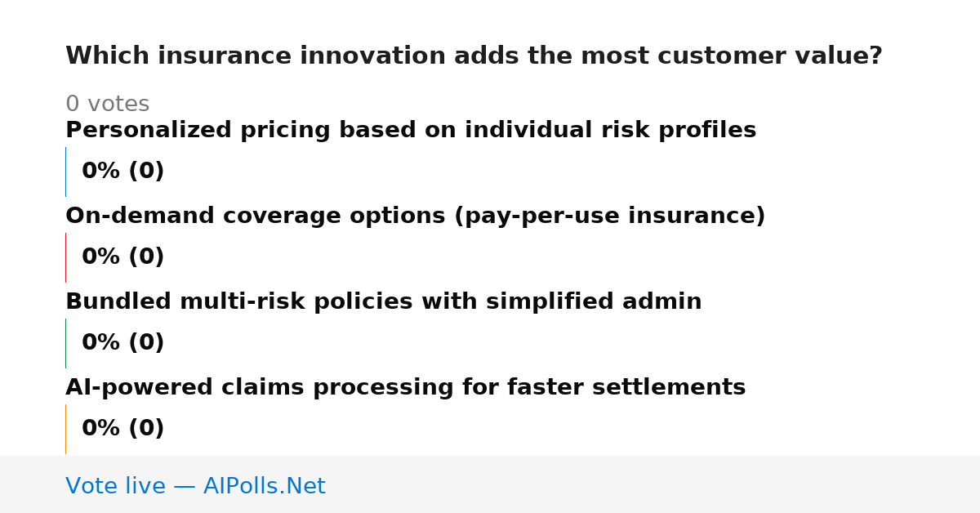Click the poll question heading
The width and height of the screenshot is (980, 513).
click(474, 56)
